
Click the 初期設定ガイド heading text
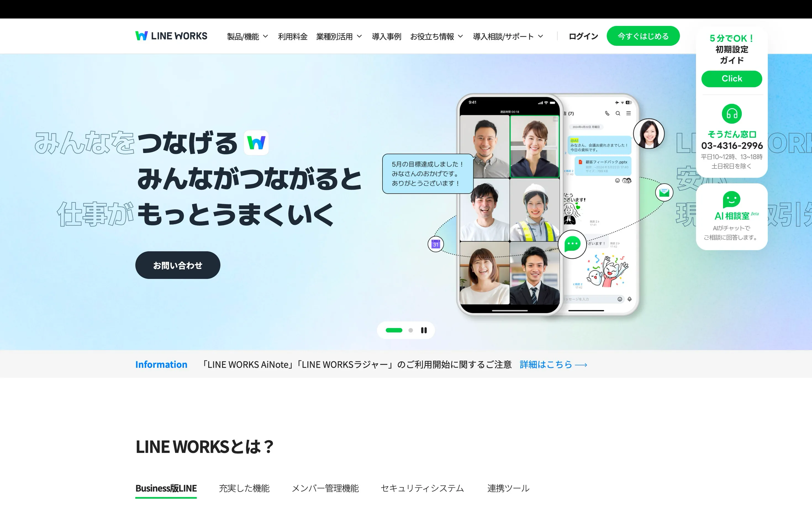point(732,55)
